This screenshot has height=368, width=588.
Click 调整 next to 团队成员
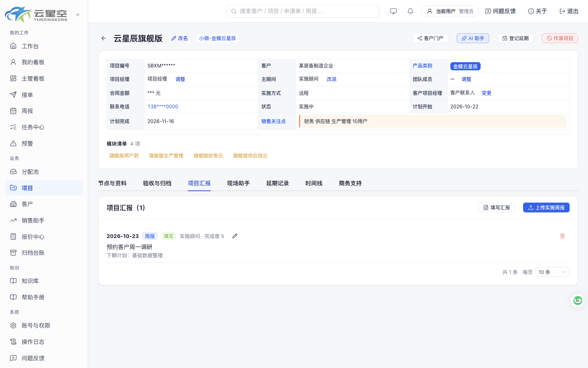pyautogui.click(x=466, y=79)
